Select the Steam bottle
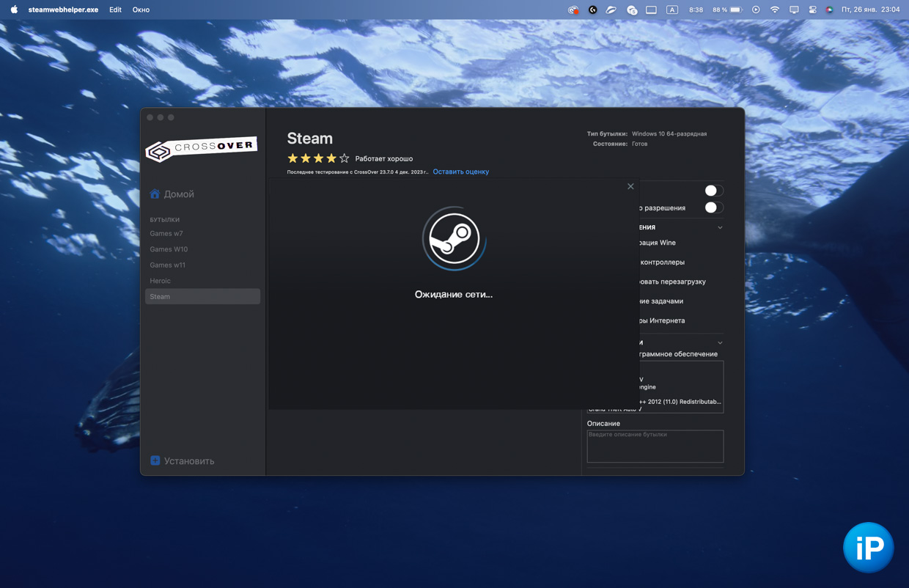 click(202, 296)
